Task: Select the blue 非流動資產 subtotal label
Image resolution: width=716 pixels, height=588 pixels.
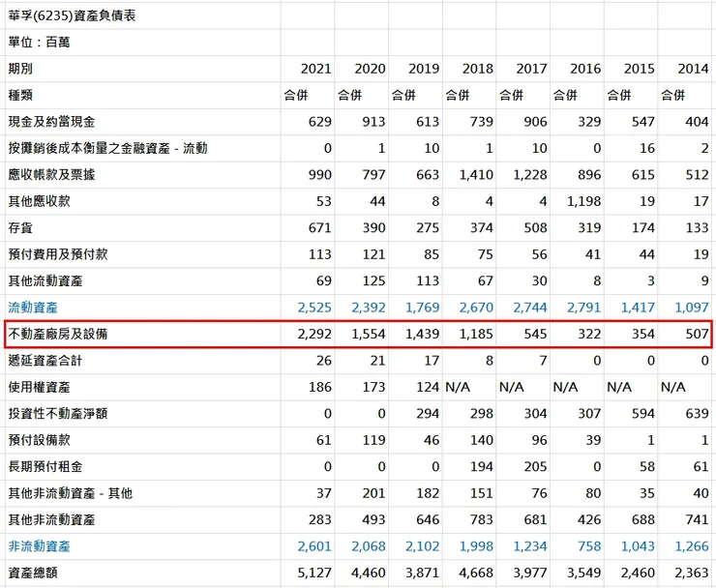Action: pyautogui.click(x=39, y=546)
